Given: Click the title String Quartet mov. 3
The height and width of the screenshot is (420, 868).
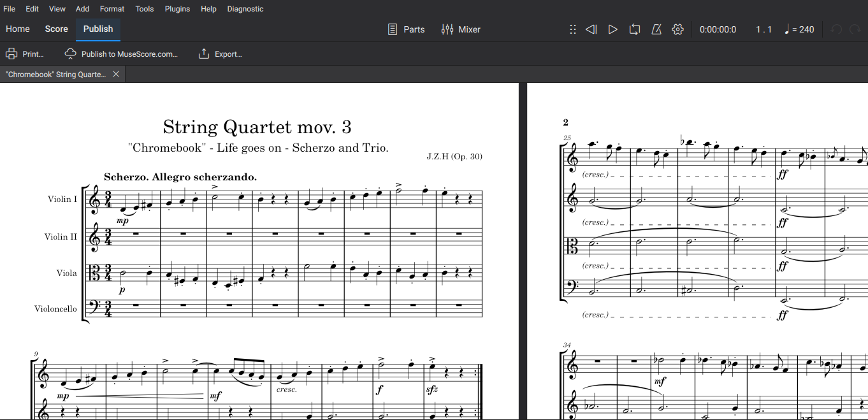Looking at the screenshot, I should click(x=257, y=127).
